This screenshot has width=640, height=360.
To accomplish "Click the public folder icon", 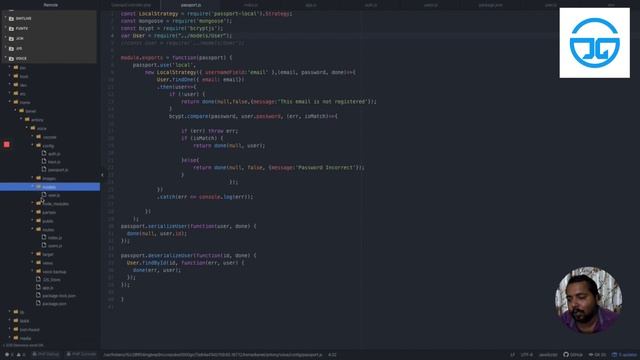I will coord(39,221).
